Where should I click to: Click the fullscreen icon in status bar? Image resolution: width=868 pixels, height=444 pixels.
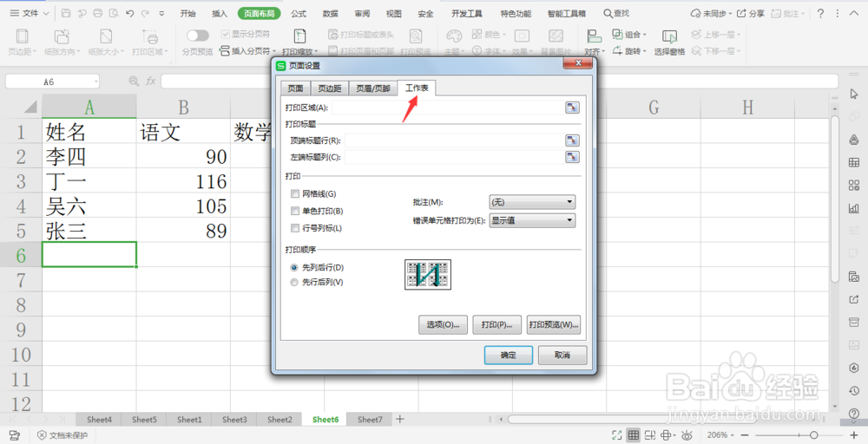tap(616, 435)
